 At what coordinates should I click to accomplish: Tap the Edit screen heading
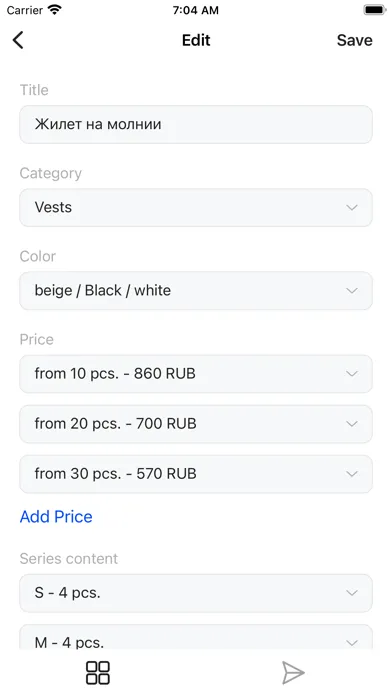pos(196,40)
